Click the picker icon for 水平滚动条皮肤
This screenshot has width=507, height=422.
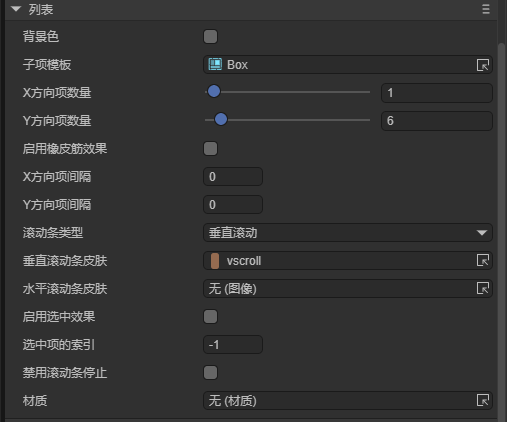(483, 288)
